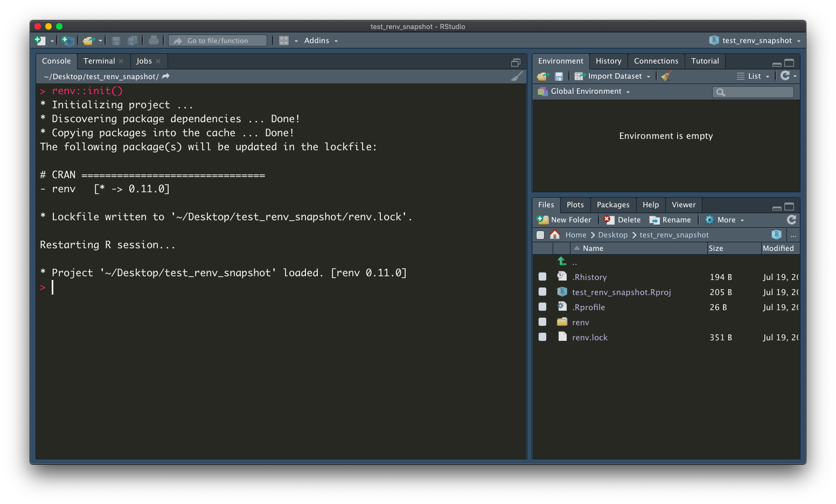Screen dimensions: 836x504
Task: Clear the console with the broom icon
Action: [x=517, y=76]
